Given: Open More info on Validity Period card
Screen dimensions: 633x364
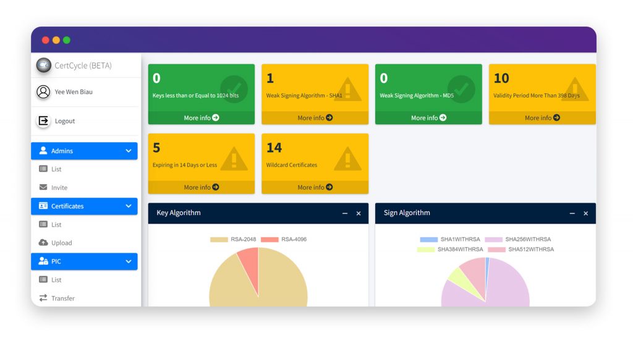Looking at the screenshot, I should click(x=542, y=117).
